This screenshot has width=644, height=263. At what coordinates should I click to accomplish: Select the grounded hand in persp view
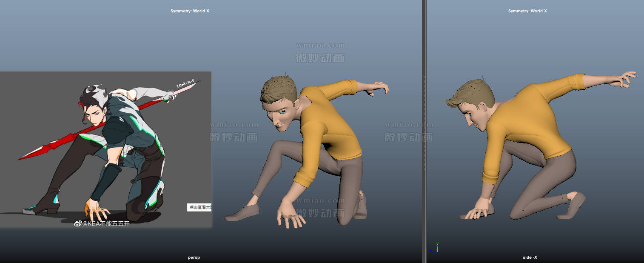290,217
